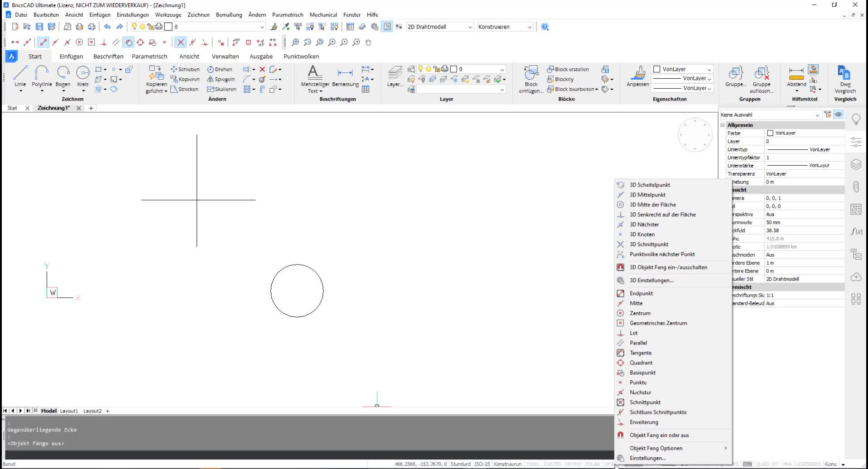
Task: Click the Spiegeln mirror tool
Action: 221,79
